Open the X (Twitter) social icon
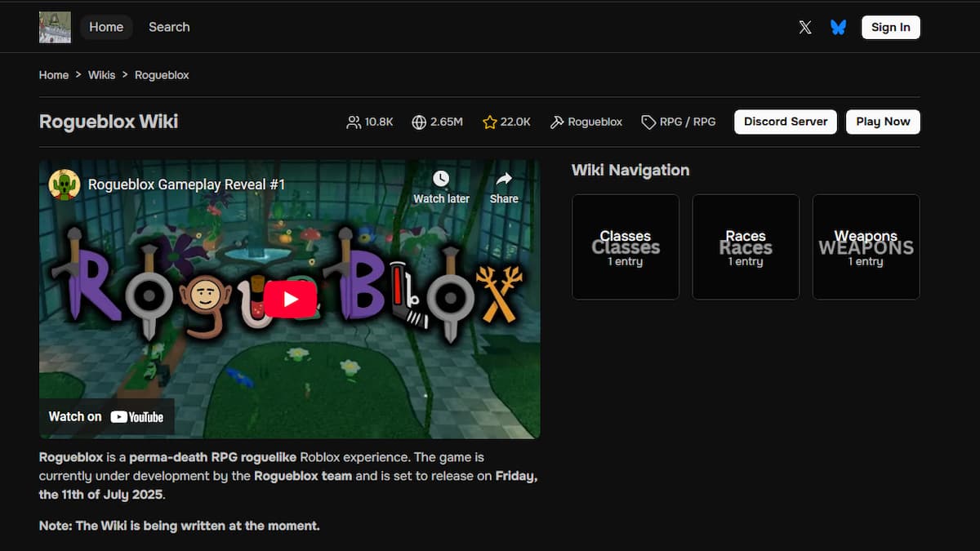980x551 pixels. (805, 27)
